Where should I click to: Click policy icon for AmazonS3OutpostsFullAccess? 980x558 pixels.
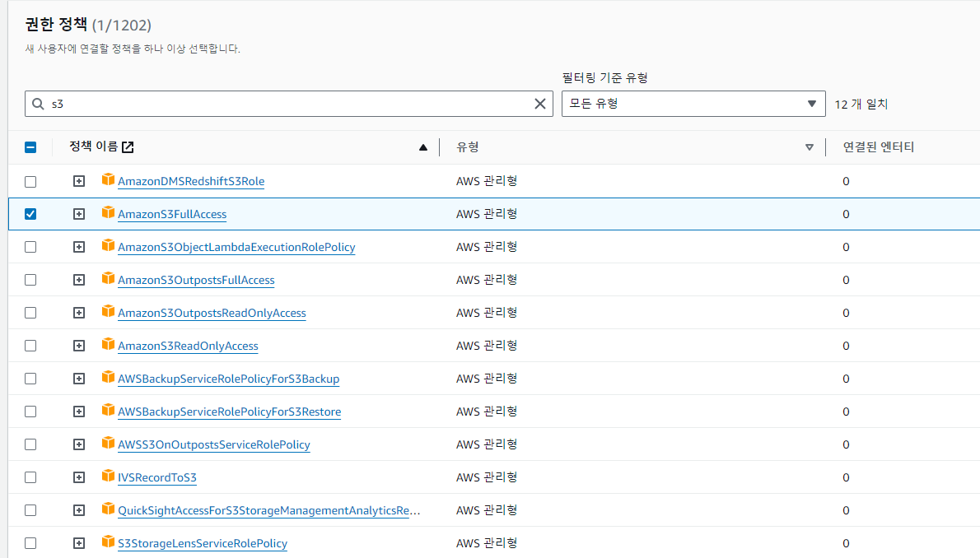[108, 279]
